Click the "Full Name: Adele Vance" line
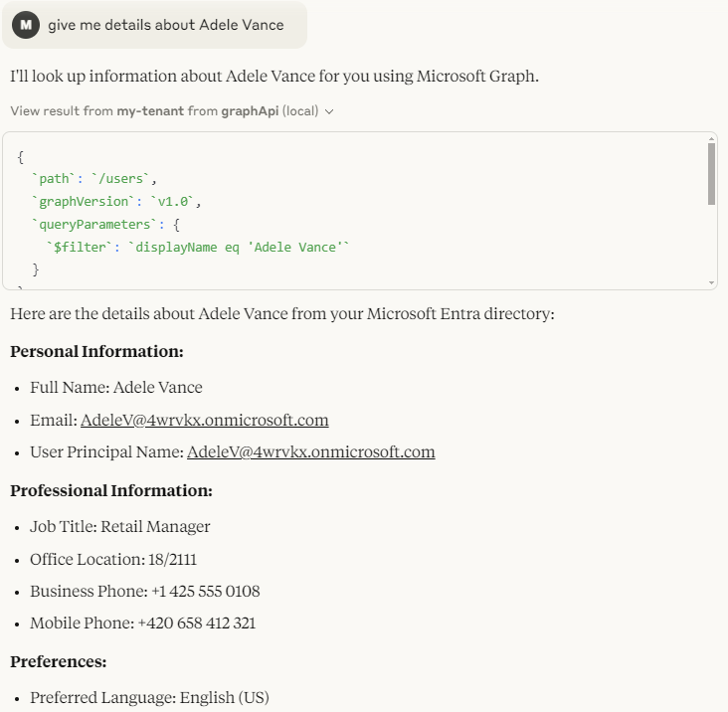The width and height of the screenshot is (728, 712). tap(116, 387)
